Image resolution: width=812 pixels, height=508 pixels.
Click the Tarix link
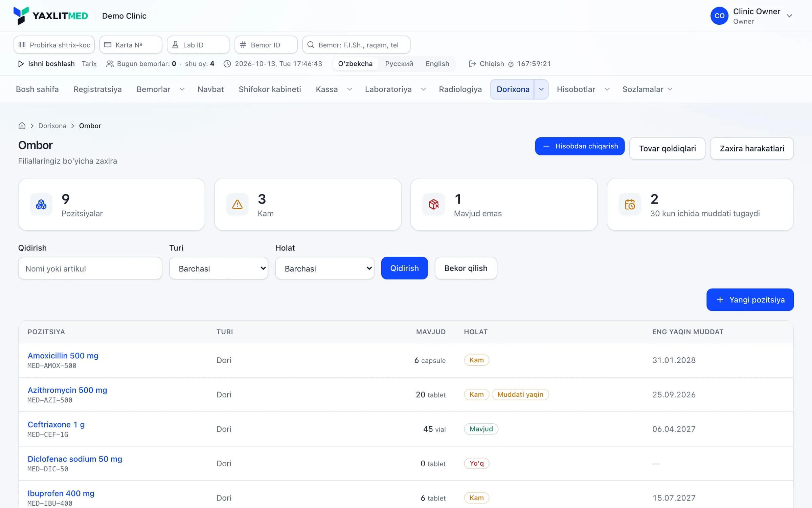point(89,64)
